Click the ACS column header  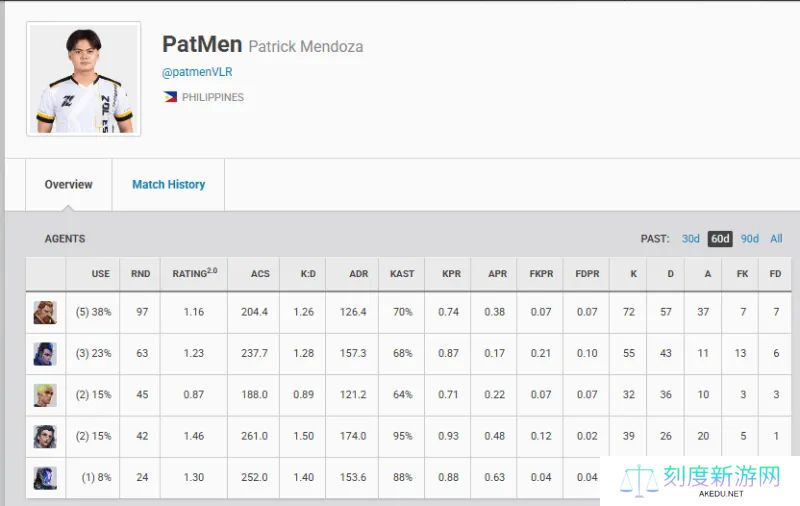(260, 273)
